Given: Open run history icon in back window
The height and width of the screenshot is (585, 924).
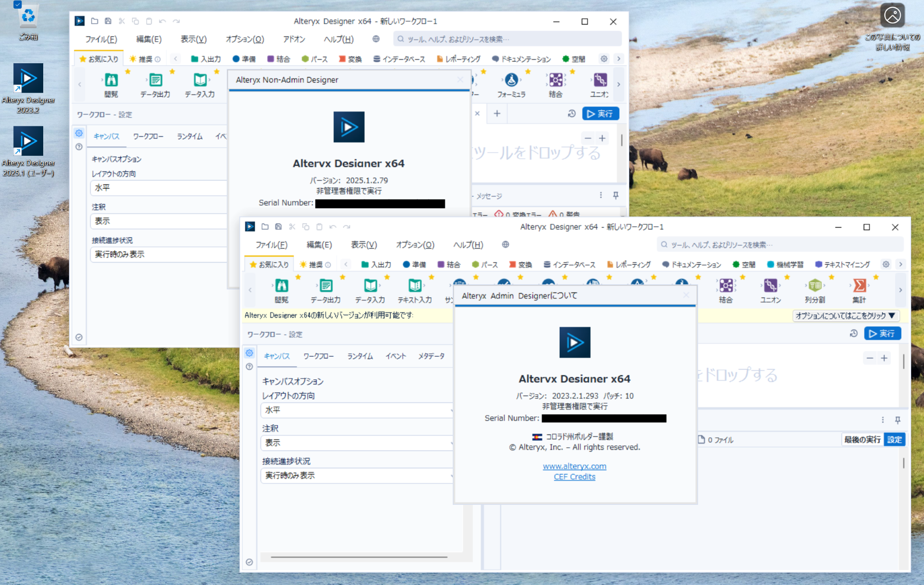Looking at the screenshot, I should pos(572,114).
